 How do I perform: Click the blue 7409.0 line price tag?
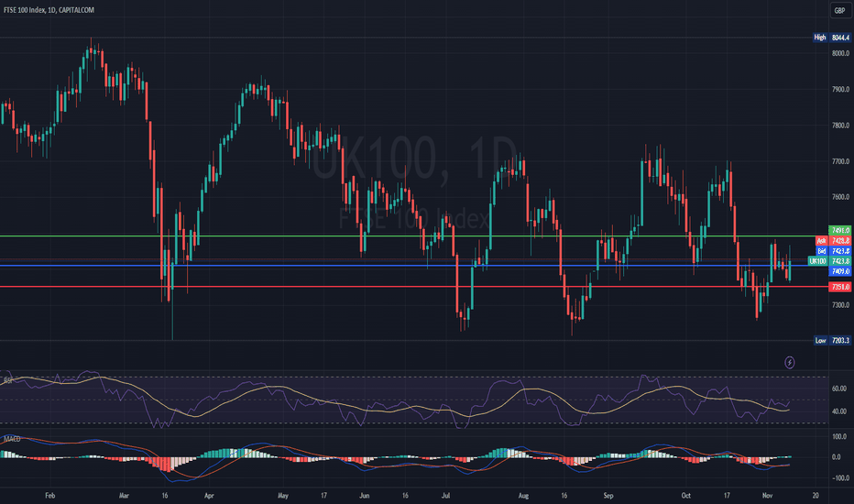tap(840, 271)
